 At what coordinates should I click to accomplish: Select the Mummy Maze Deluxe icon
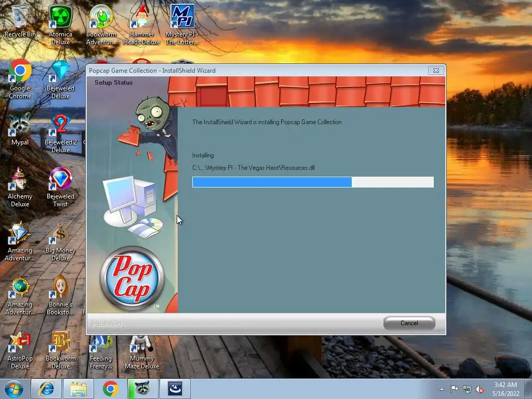(141, 351)
